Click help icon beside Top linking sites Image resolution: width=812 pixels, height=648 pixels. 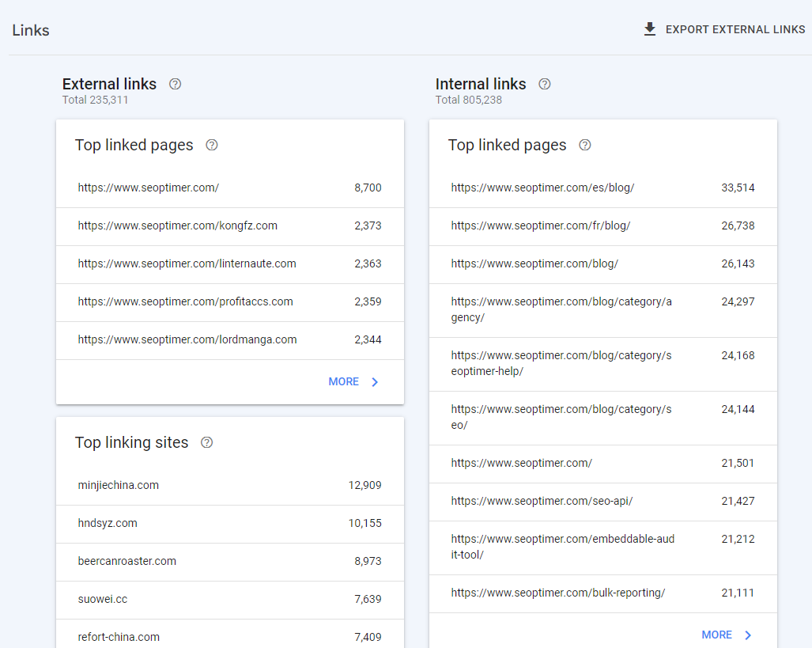207,442
